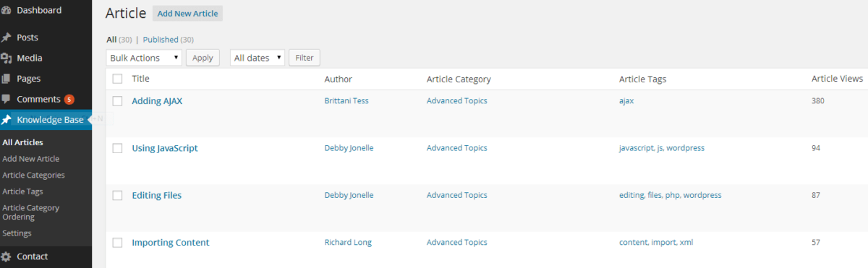The height and width of the screenshot is (268, 868).
Task: Click the Contact gear icon
Action: (6, 256)
